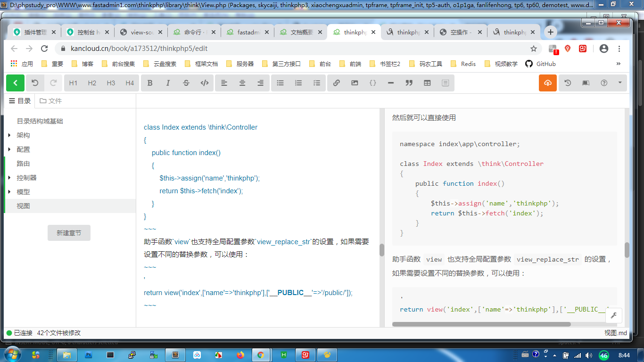Click the address bar URL
This screenshot has height=362, width=644.
pyautogui.click(x=139, y=49)
